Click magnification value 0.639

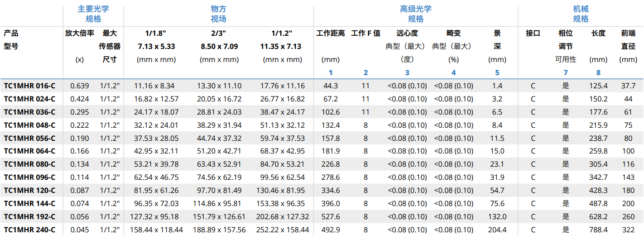[80, 86]
